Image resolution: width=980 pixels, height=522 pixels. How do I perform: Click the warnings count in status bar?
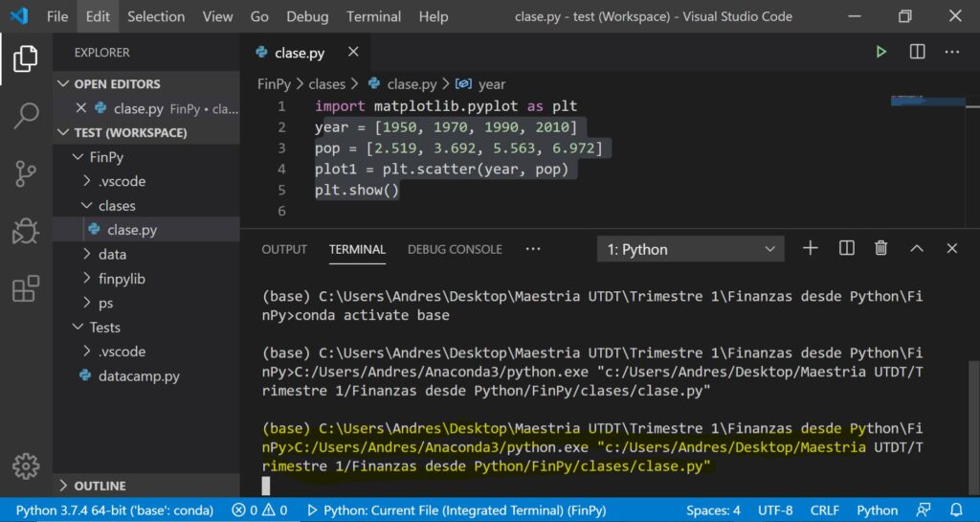275,511
